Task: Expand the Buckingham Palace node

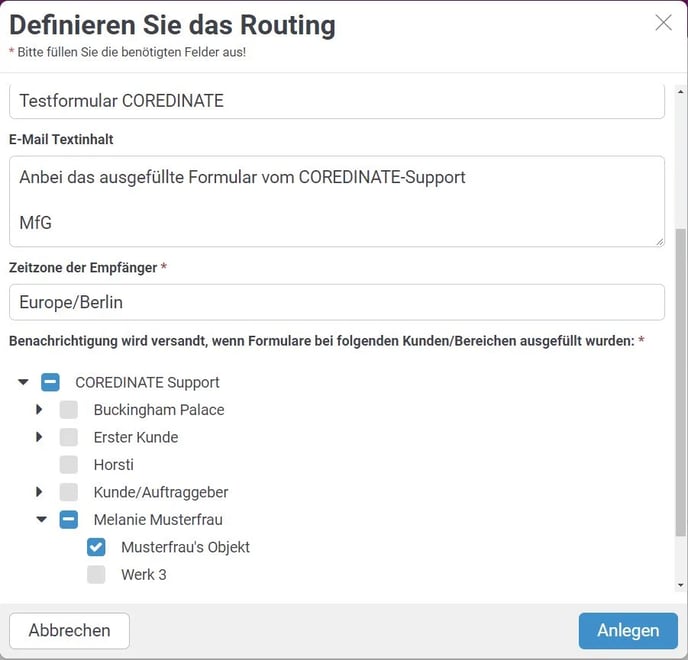Action: (39, 409)
